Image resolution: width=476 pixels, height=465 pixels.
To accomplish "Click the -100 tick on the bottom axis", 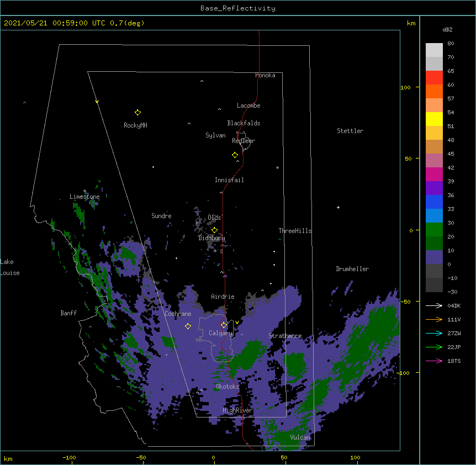I will click(69, 457).
